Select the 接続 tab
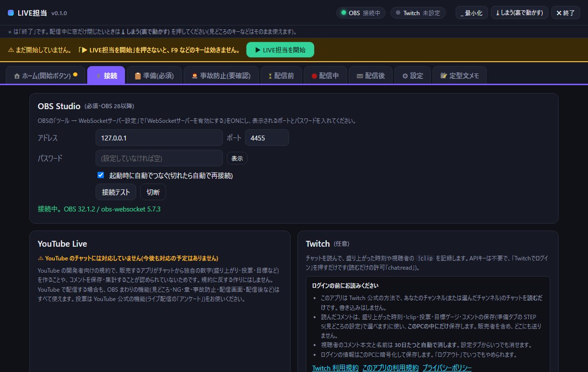Viewport: 588px width, 372px height. pyautogui.click(x=106, y=76)
